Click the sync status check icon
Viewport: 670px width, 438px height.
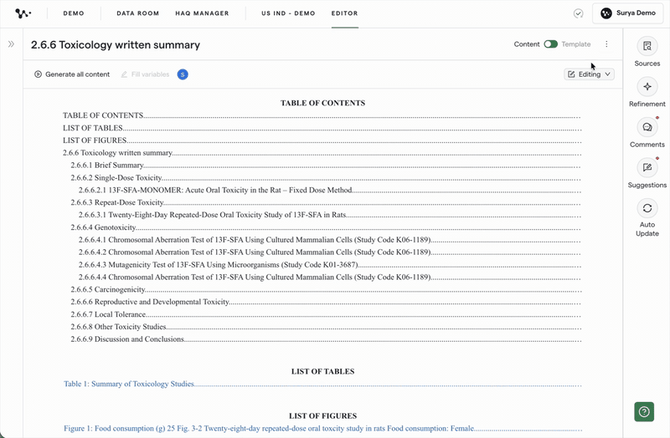coord(578,14)
